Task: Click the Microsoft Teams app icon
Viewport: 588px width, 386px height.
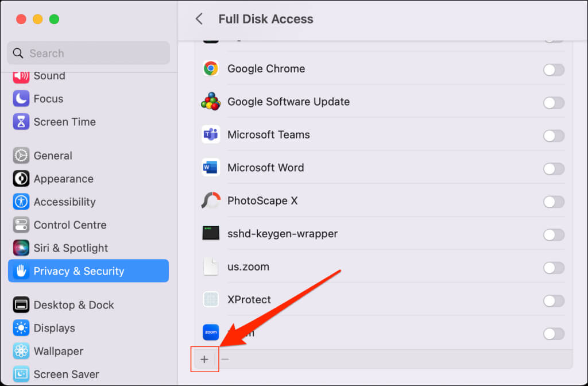Action: (x=211, y=134)
